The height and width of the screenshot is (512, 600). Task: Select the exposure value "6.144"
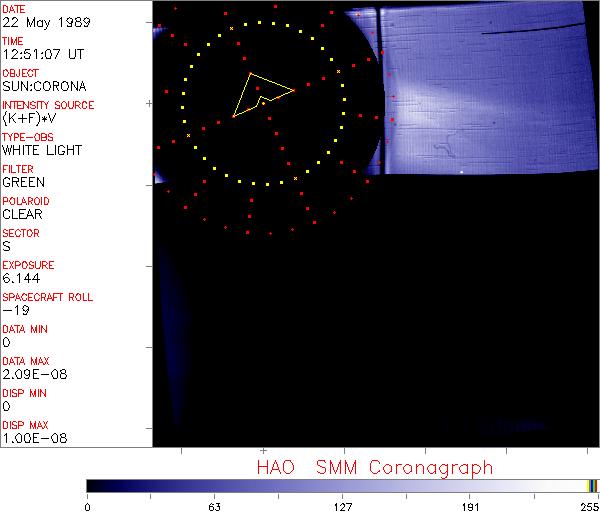21,278
